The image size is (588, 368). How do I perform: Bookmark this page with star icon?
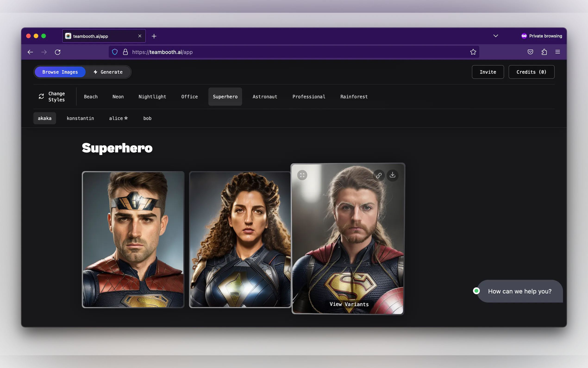coord(473,52)
